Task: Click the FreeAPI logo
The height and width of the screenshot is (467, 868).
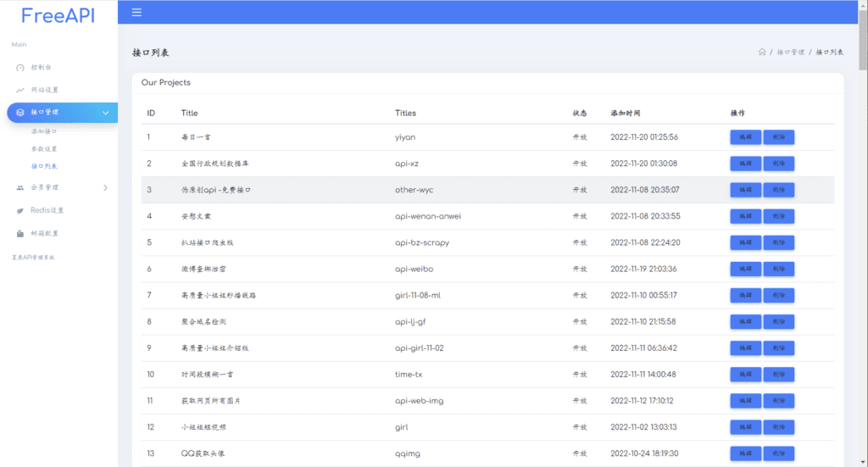Action: pos(58,15)
